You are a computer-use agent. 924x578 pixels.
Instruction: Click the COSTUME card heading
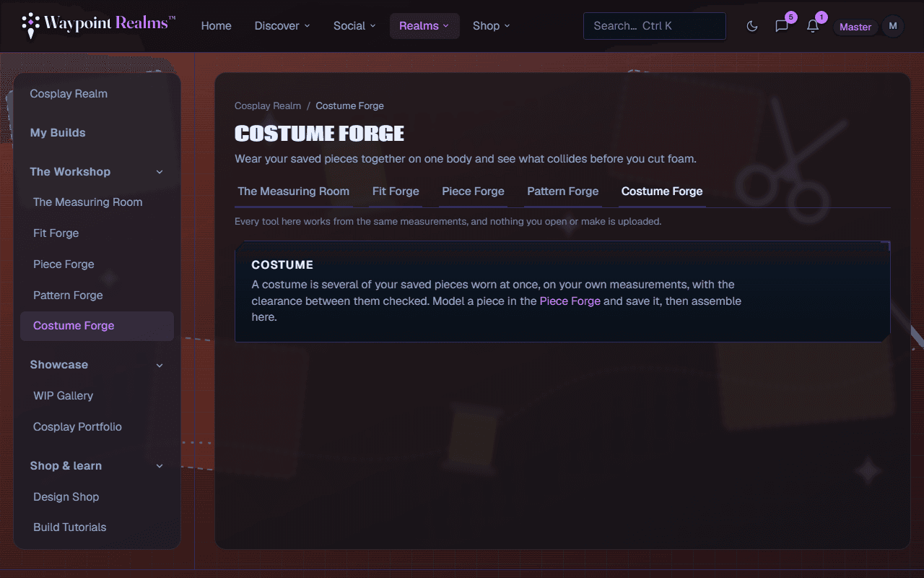tap(282, 265)
